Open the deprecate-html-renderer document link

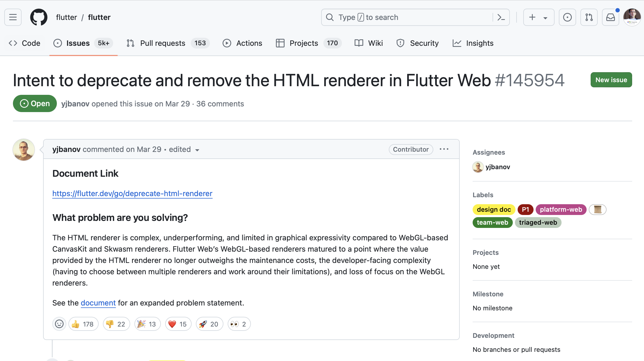(x=132, y=193)
